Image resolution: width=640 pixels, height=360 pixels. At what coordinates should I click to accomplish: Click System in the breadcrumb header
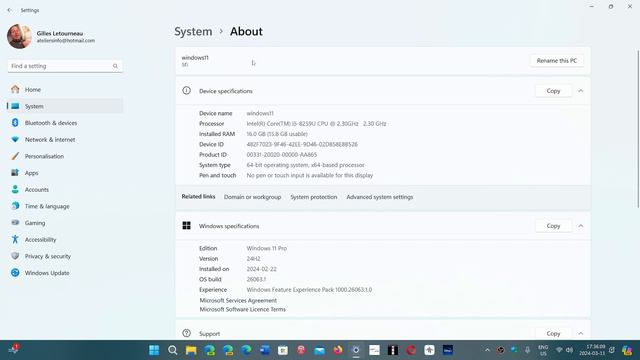tap(193, 31)
